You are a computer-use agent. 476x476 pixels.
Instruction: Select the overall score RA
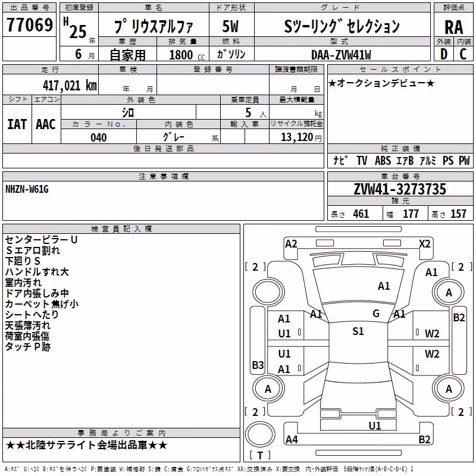pos(454,27)
